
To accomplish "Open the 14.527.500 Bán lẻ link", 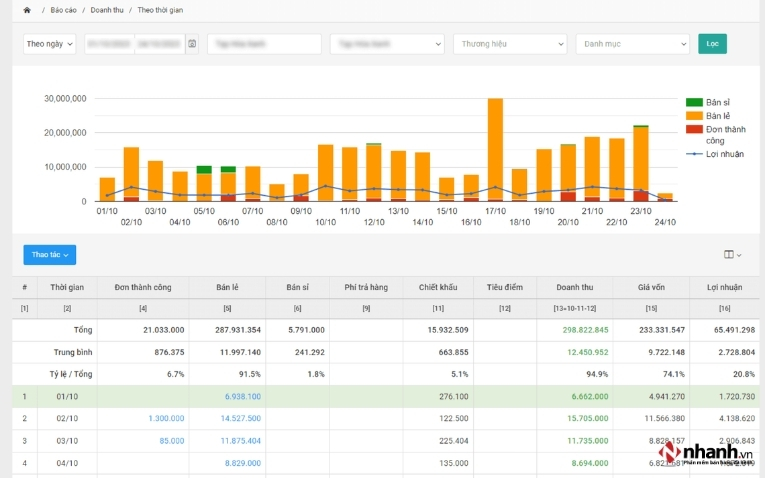I will tap(241, 418).
